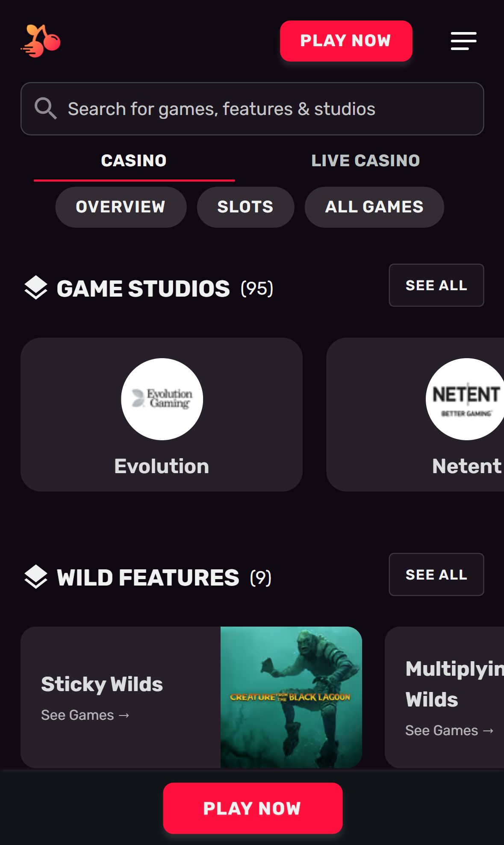Click the top Play Now button
The width and height of the screenshot is (504, 845).
(346, 41)
